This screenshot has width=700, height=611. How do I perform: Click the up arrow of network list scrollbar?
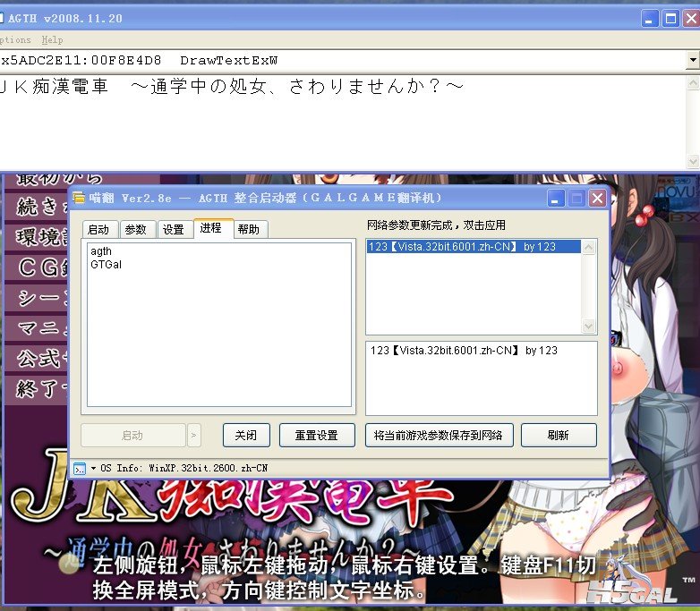click(x=588, y=247)
